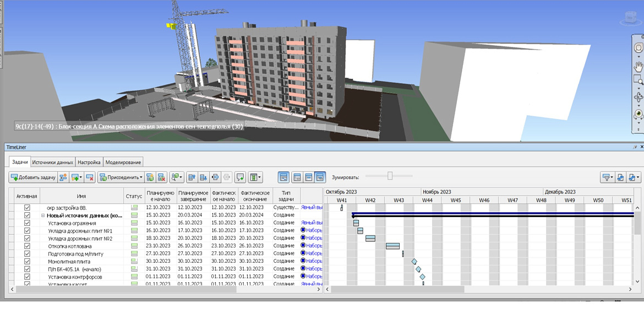Toggle Active checkbox for Установка ограждения
The image size is (644, 313).
27,223
